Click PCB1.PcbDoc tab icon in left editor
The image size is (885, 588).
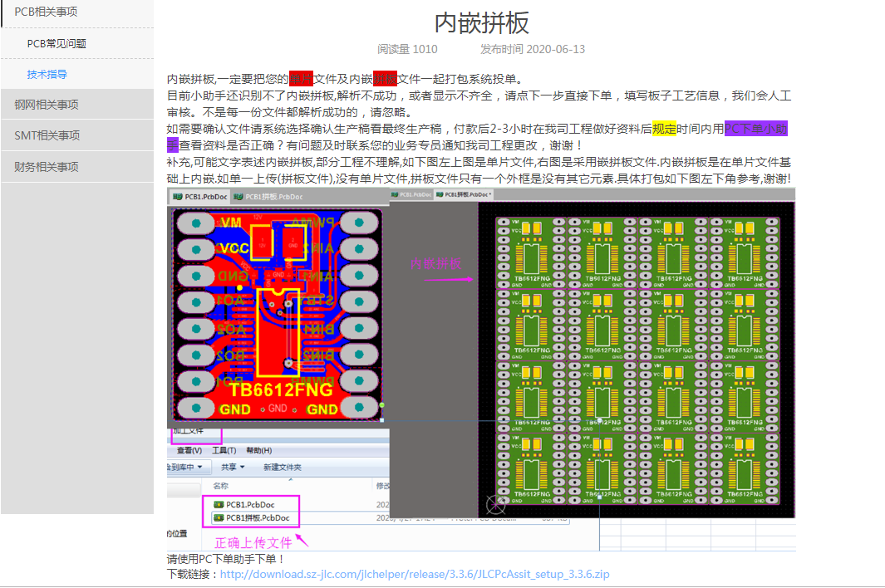[x=177, y=197]
